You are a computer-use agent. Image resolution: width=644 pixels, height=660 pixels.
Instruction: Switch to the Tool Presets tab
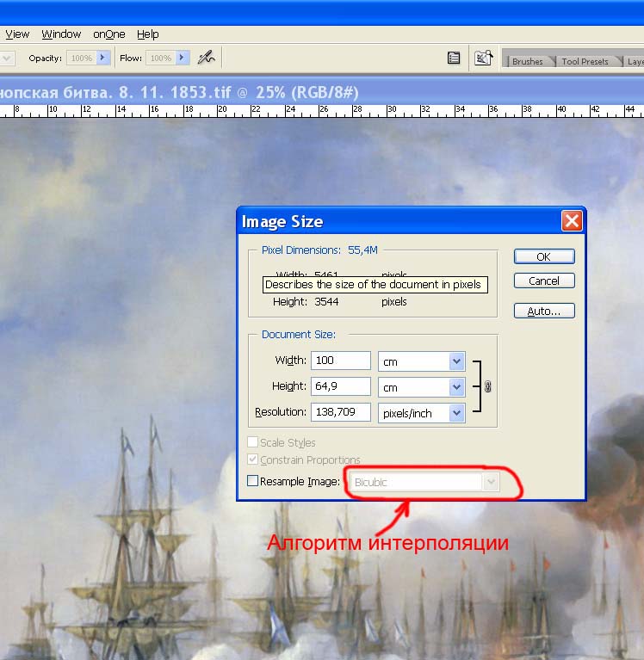click(585, 61)
